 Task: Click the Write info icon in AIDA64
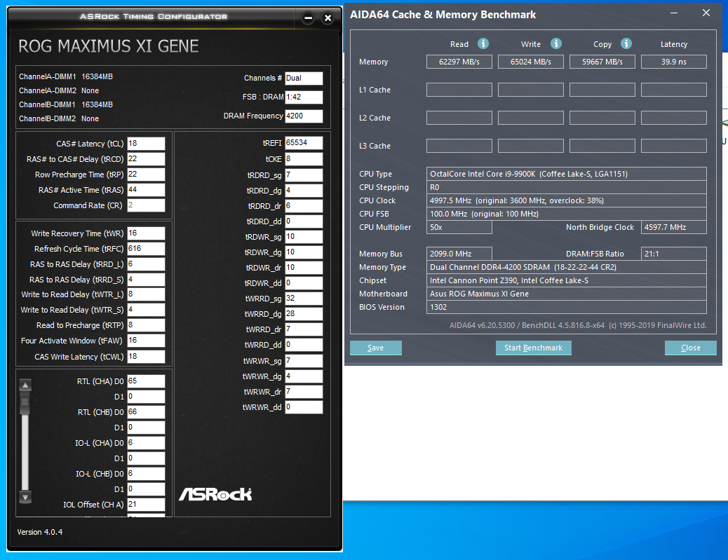point(555,43)
